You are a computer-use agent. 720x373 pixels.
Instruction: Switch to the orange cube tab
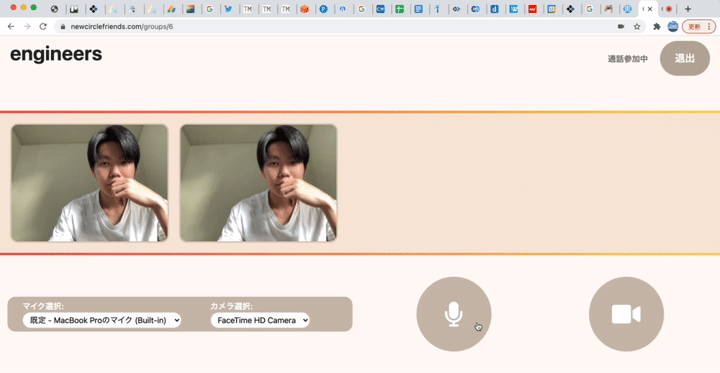(304, 9)
